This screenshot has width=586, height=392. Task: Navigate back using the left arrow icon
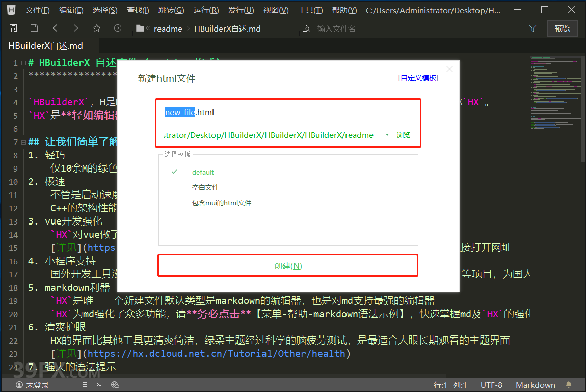pyautogui.click(x=55, y=28)
